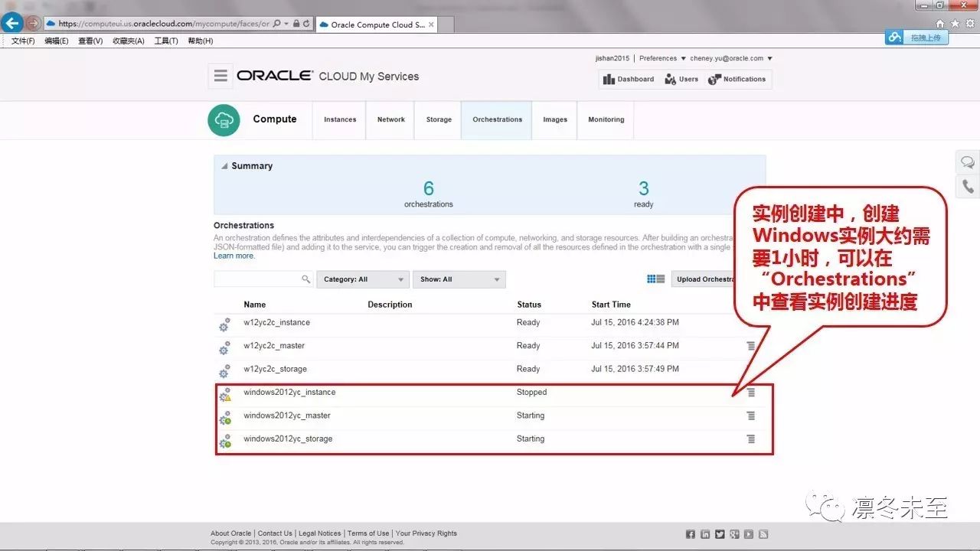The height and width of the screenshot is (551, 980).
Task: Open the address bar autocomplete dropdown arrow
Action: 286,24
